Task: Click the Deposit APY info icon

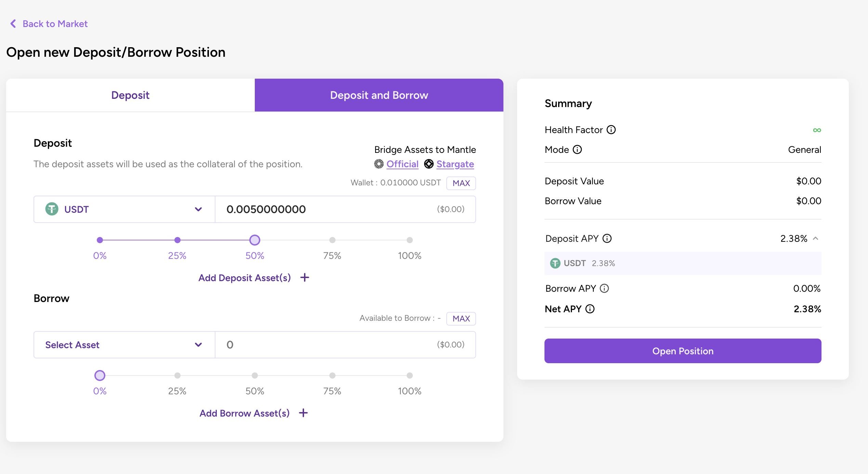Action: [x=607, y=238]
